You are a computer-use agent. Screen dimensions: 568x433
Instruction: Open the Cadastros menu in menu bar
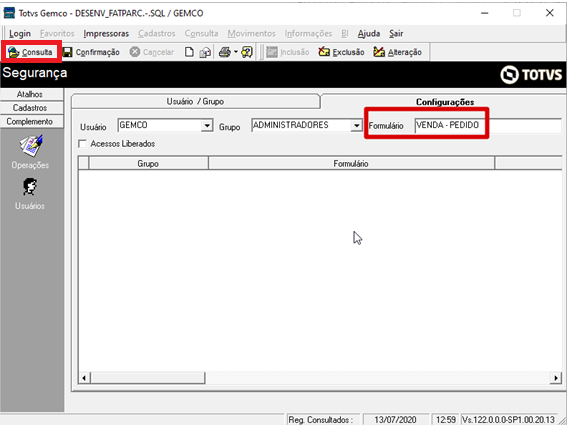157,34
